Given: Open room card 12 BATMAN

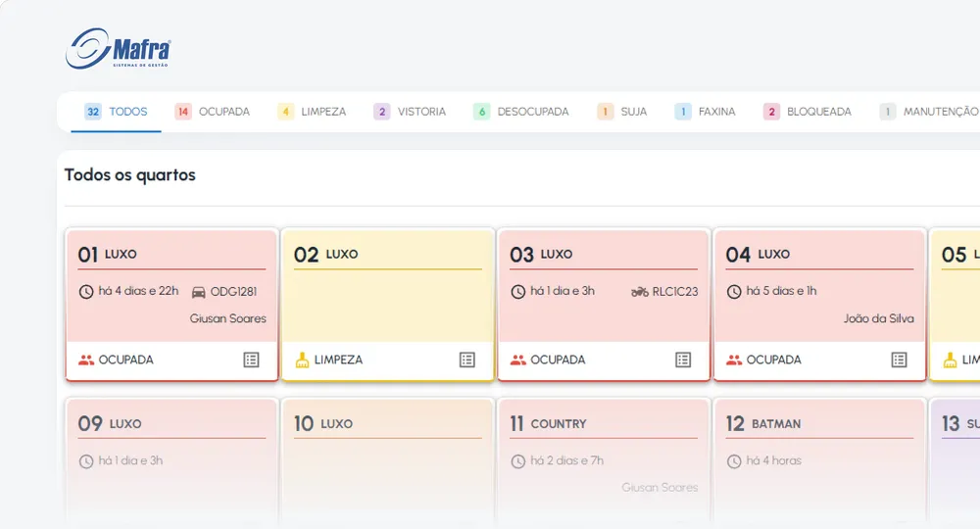Looking at the screenshot, I should pos(819,463).
